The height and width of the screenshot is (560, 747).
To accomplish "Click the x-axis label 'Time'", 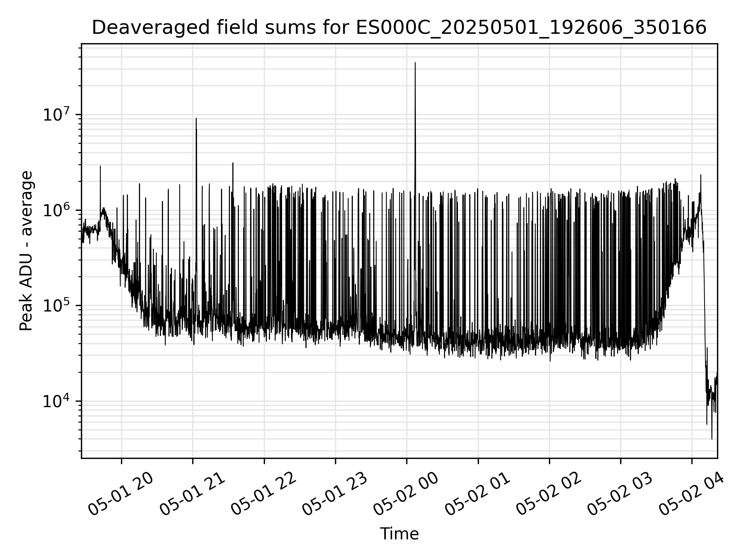I will point(399,534).
